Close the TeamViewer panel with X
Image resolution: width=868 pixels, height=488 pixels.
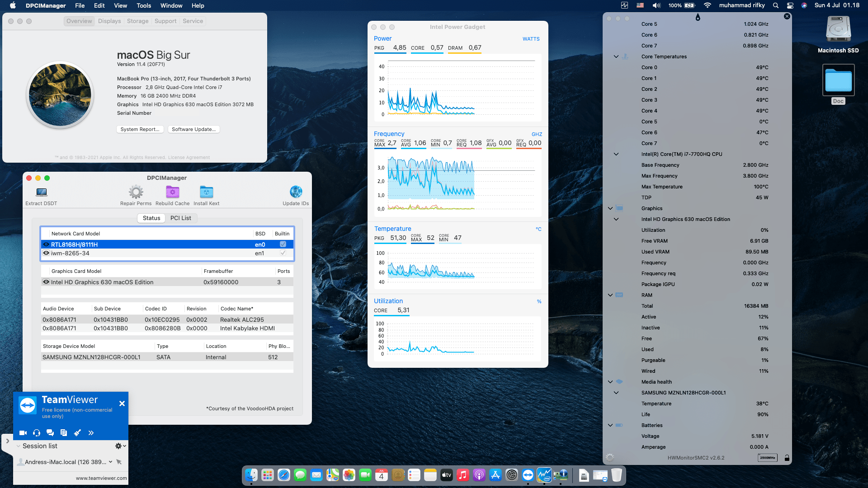[122, 404]
